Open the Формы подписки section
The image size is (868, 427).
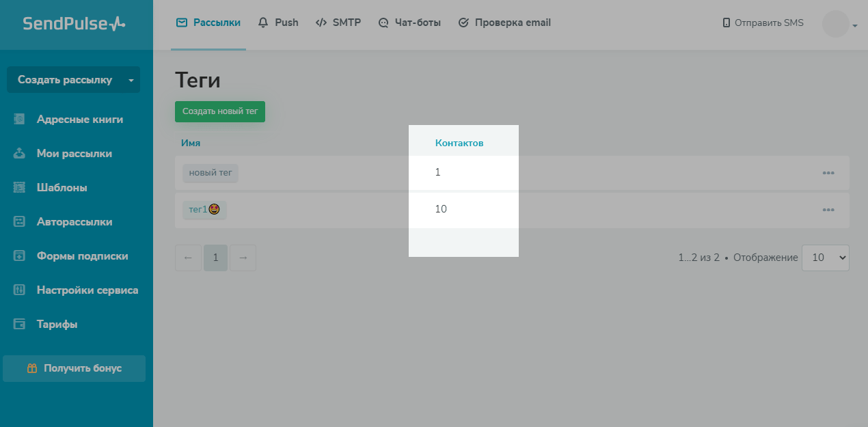(82, 256)
